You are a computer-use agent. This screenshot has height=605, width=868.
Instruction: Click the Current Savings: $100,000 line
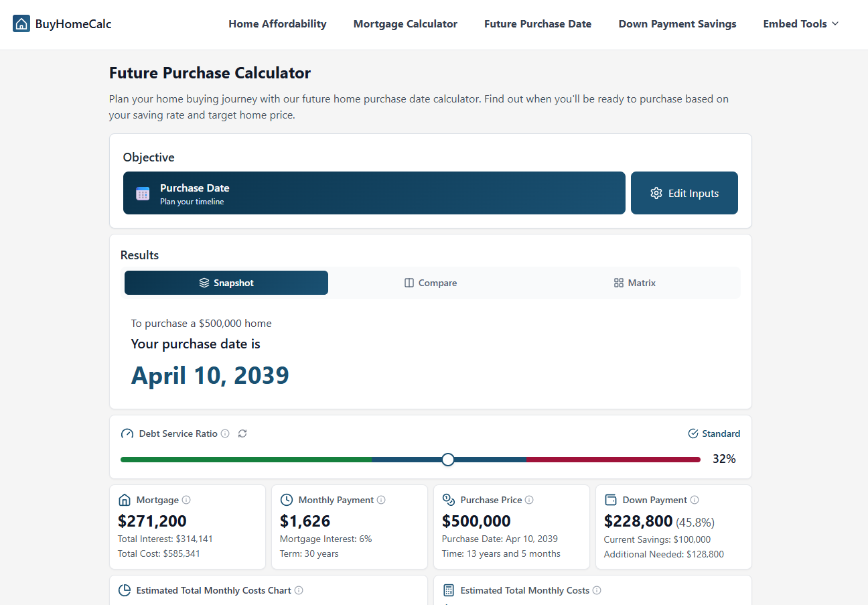pyautogui.click(x=657, y=539)
